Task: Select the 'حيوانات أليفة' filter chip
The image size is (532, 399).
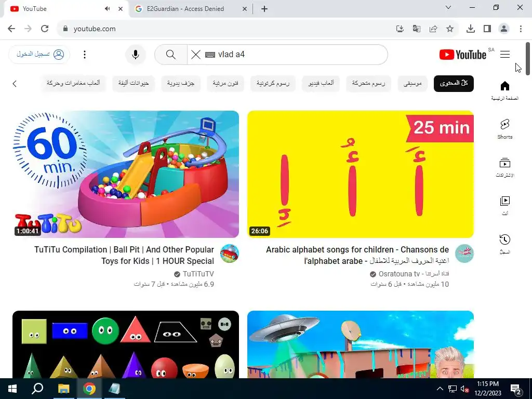Action: tap(134, 84)
